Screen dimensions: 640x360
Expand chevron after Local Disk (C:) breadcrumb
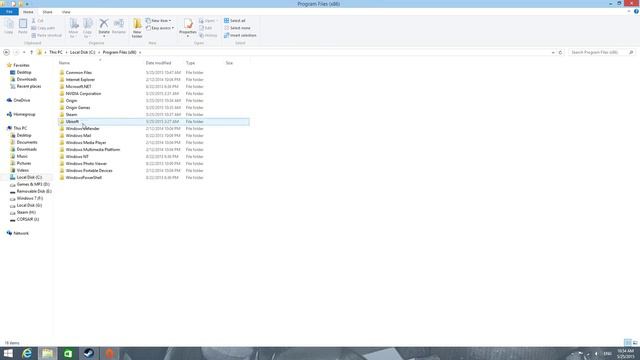(x=99, y=52)
